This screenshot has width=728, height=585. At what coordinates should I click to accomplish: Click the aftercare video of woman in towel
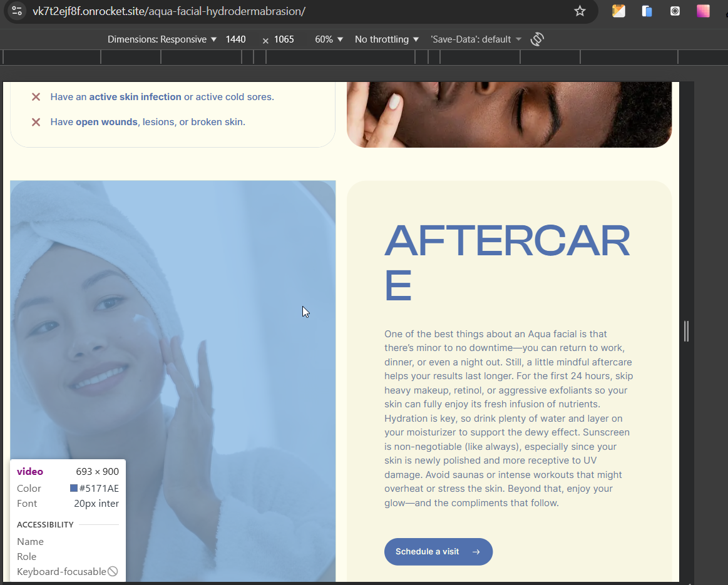click(x=173, y=381)
